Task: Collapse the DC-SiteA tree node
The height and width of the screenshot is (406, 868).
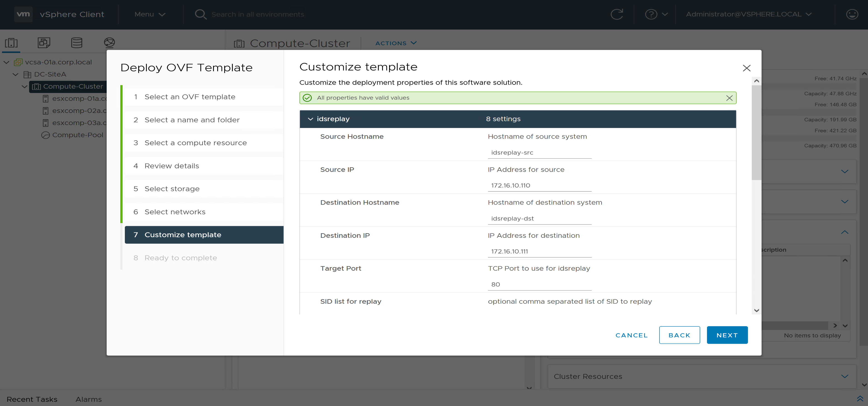Action: (x=15, y=75)
